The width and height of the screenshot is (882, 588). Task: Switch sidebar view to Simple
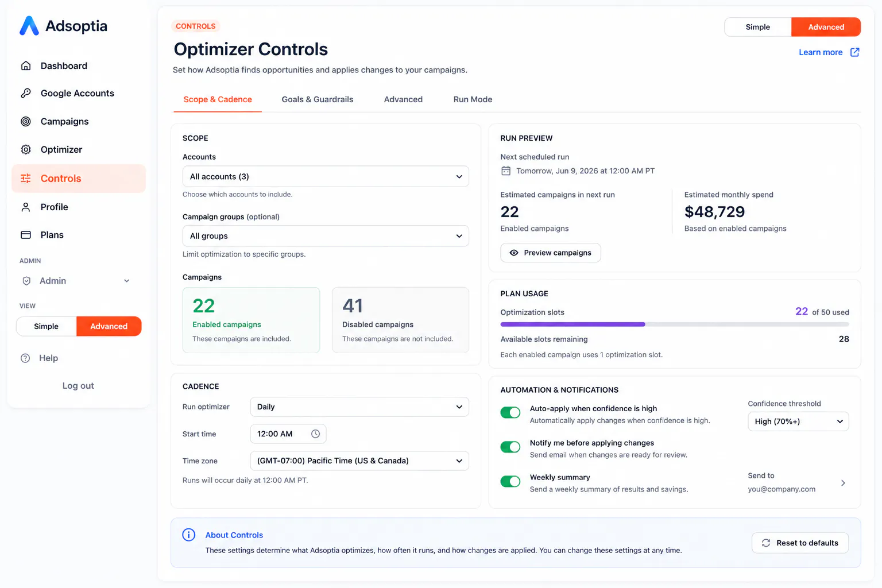pyautogui.click(x=47, y=326)
